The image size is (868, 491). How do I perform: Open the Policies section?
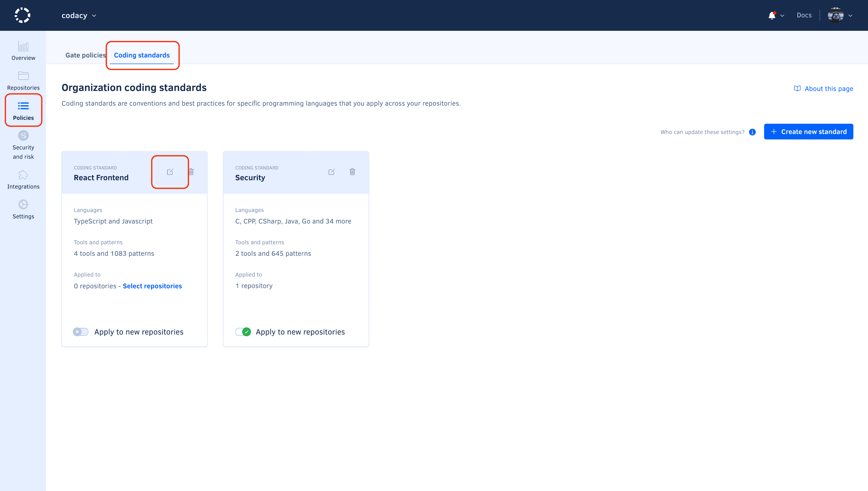tap(23, 110)
